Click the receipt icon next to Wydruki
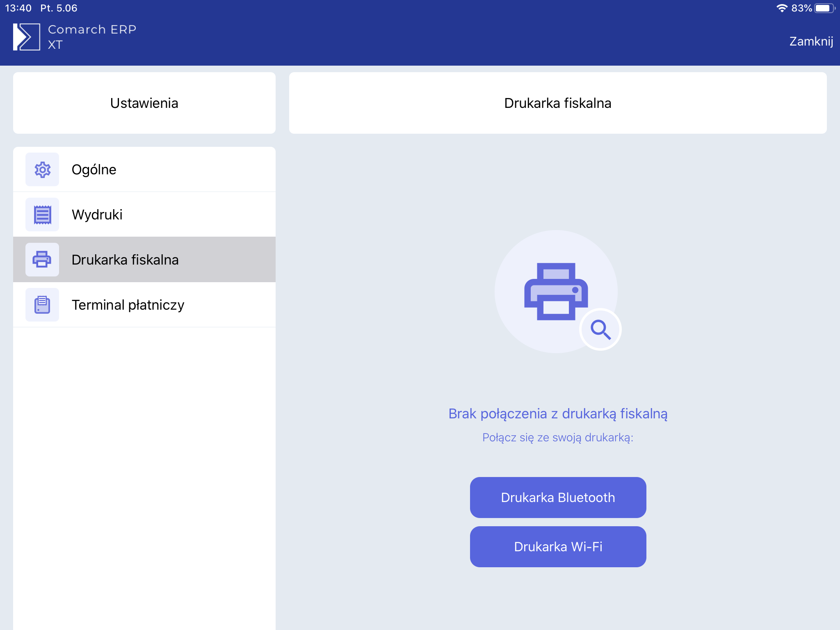840x630 pixels. [x=42, y=215]
